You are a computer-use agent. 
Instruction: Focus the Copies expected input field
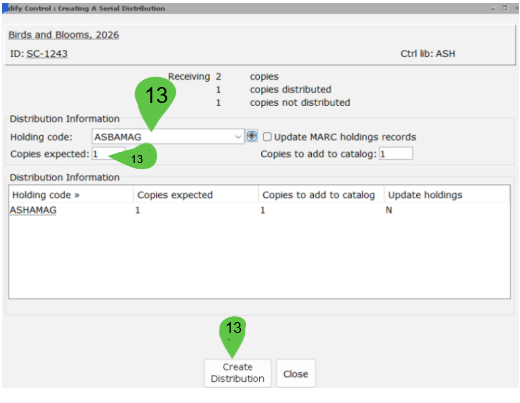[x=109, y=154]
